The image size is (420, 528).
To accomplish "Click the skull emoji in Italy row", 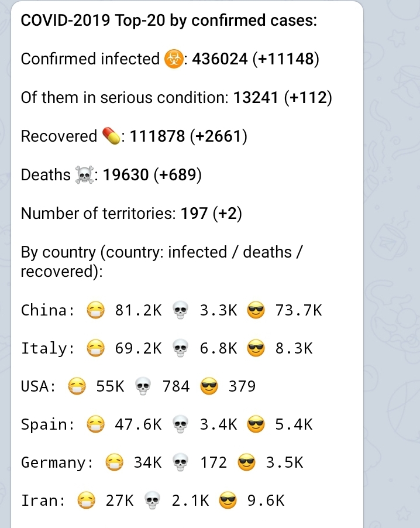I will click(x=181, y=348).
